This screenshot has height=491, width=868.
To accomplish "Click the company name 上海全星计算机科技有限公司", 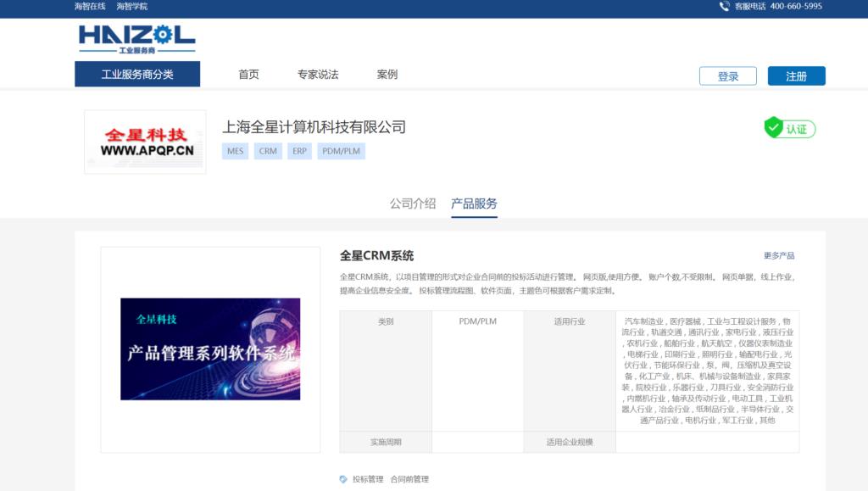I will pos(314,127).
